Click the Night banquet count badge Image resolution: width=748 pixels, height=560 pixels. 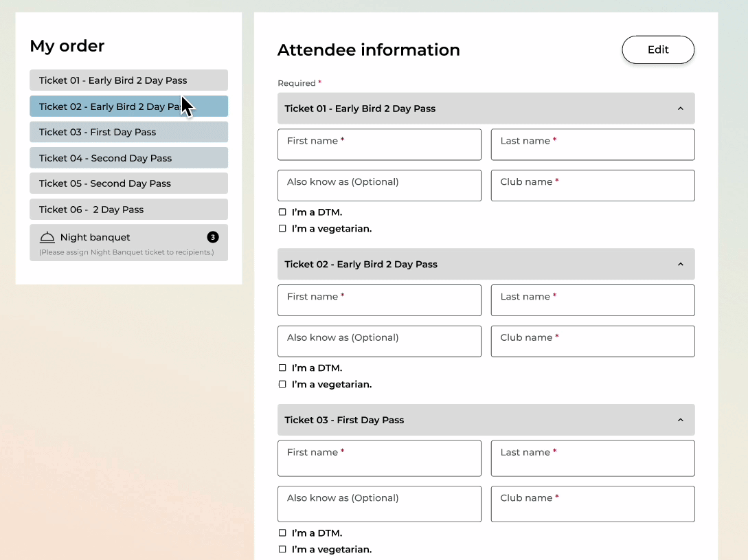click(x=213, y=237)
